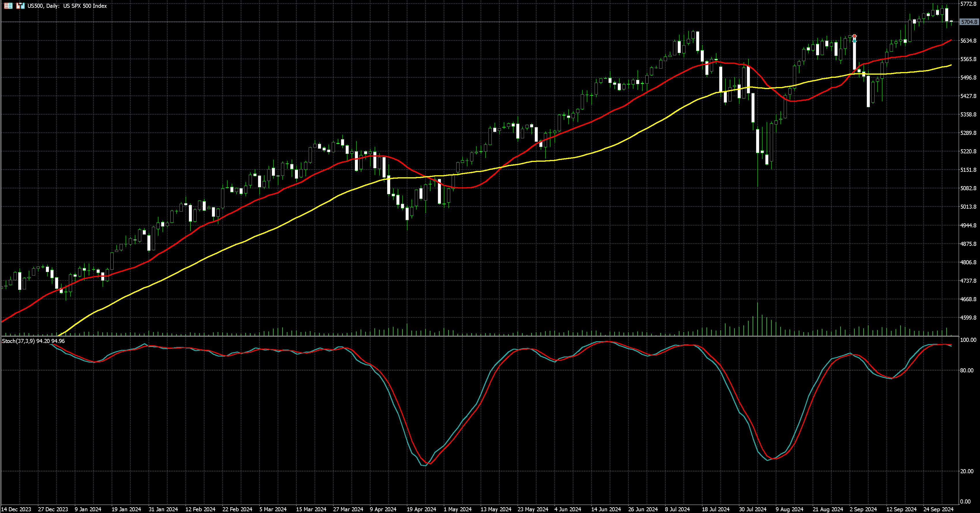Viewport: 980px width, 513px height.
Task: Click the 5082.8 price scale label
Action: click(968, 188)
